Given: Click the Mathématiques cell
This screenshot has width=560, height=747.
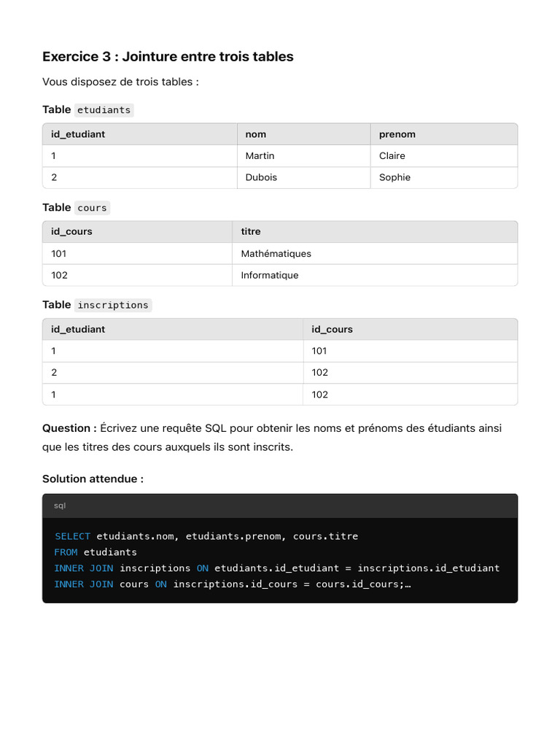Looking at the screenshot, I should [x=375, y=253].
